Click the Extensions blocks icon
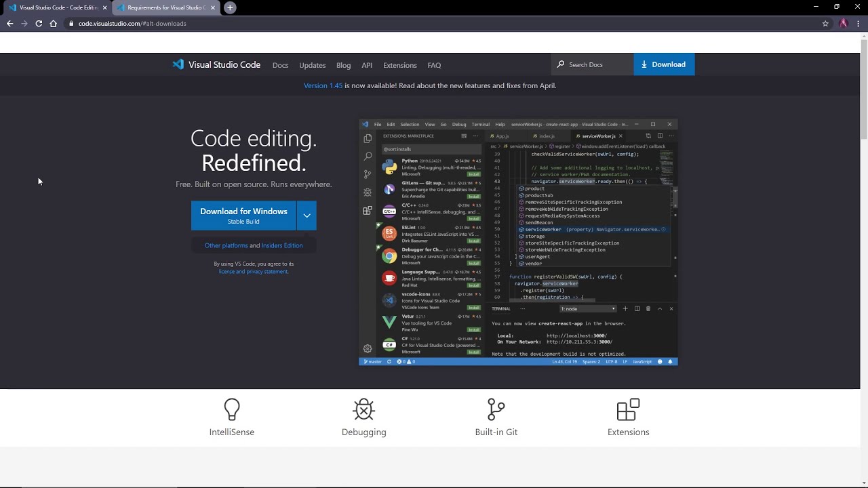This screenshot has width=868, height=488. 628,409
